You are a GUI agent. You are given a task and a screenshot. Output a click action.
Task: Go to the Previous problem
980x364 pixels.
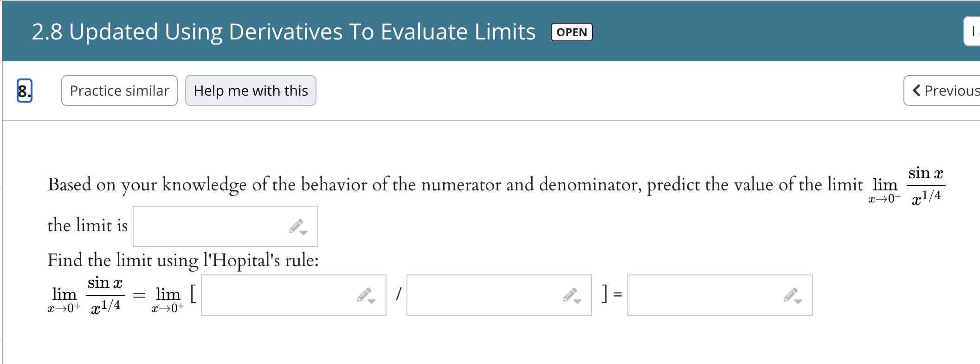(x=942, y=91)
